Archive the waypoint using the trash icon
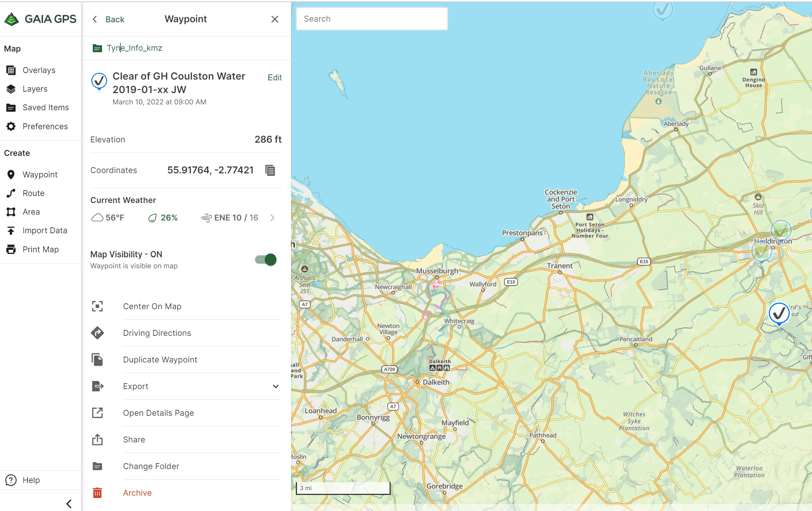The image size is (812, 511). pyautogui.click(x=97, y=493)
